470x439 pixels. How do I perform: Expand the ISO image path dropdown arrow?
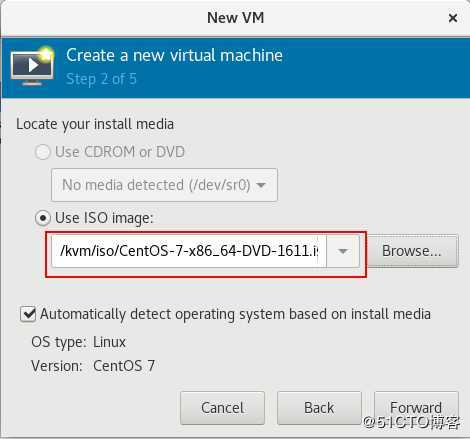[343, 251]
